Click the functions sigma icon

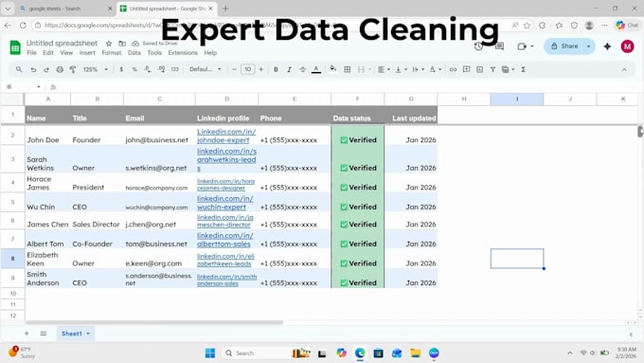tap(523, 69)
